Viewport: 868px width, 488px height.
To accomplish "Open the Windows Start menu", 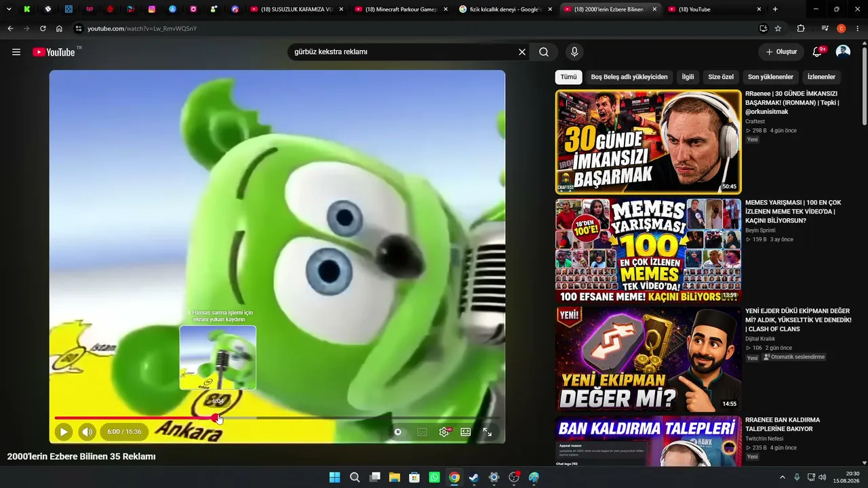I will tap(334, 477).
